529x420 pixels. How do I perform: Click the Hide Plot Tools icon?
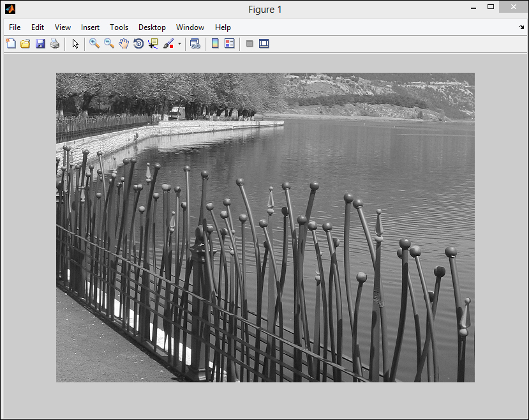(x=250, y=43)
